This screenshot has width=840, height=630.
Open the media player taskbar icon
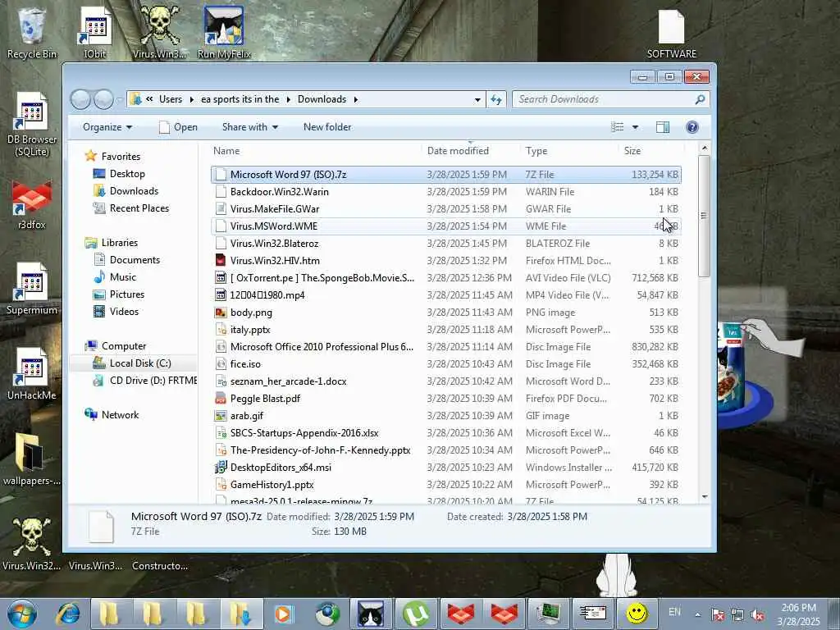tap(283, 614)
